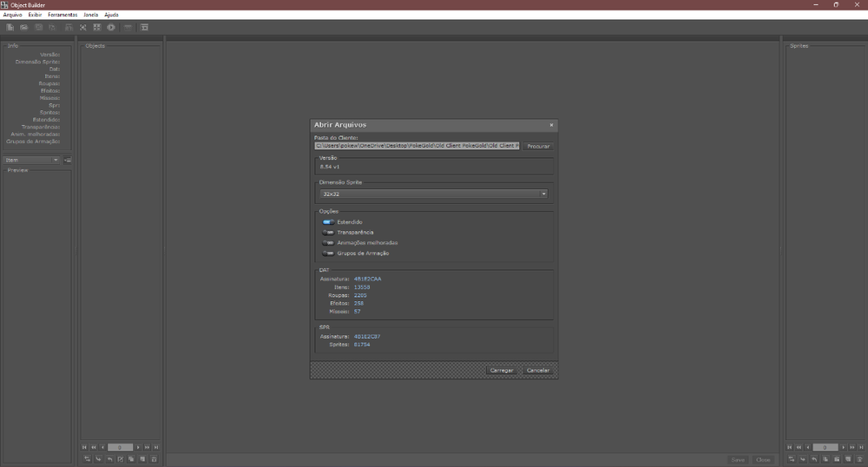Click edit object icon under Objects panel
This screenshot has height=467, width=868.
[120, 458]
